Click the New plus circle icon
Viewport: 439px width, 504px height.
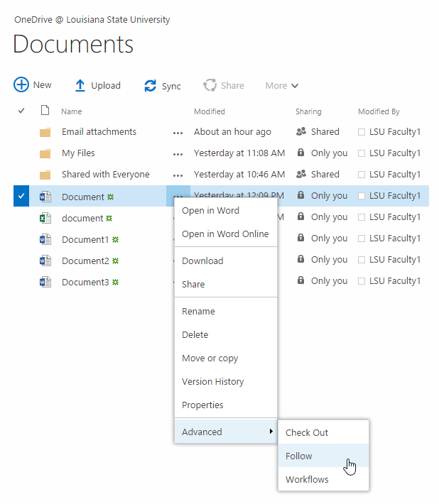pyautogui.click(x=21, y=85)
